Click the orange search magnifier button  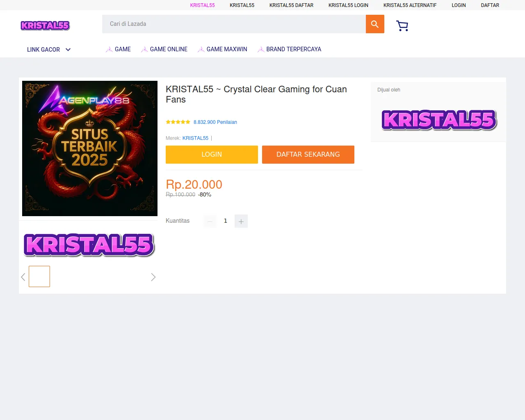(x=375, y=24)
